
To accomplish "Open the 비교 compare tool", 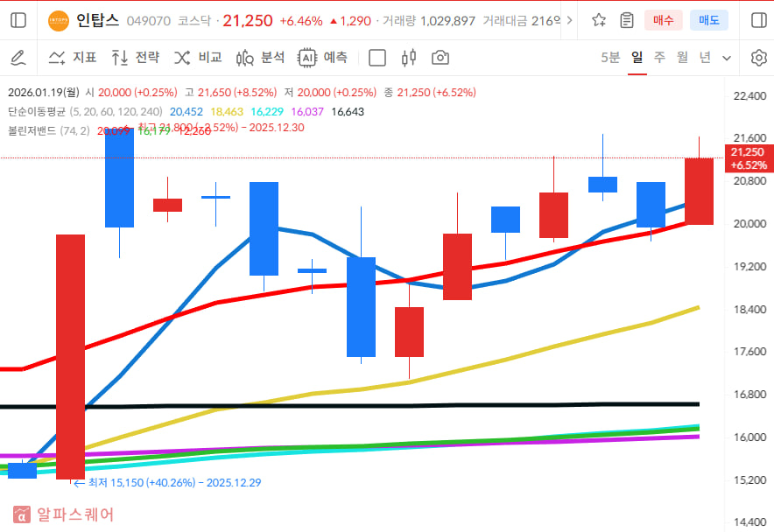I will click(198, 58).
